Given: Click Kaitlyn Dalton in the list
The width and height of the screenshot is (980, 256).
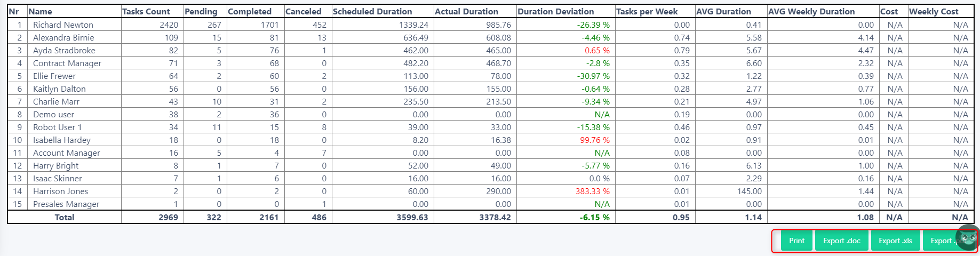Looking at the screenshot, I should click(59, 89).
